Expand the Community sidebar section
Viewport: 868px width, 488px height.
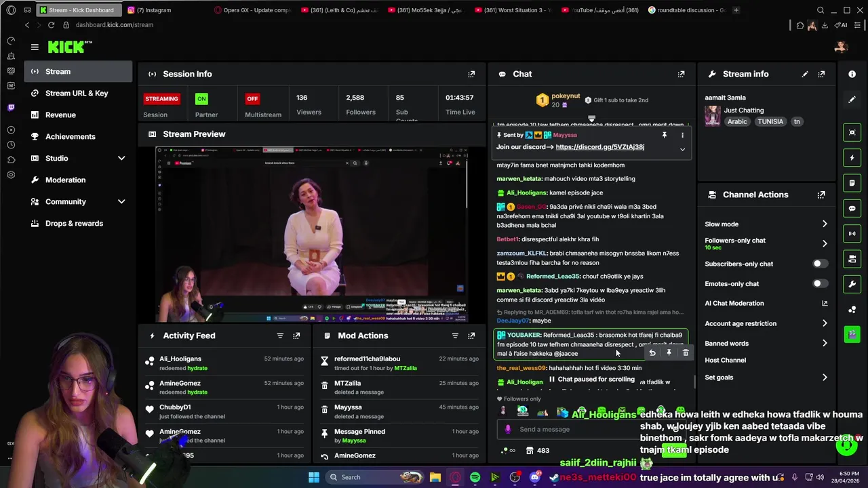121,201
